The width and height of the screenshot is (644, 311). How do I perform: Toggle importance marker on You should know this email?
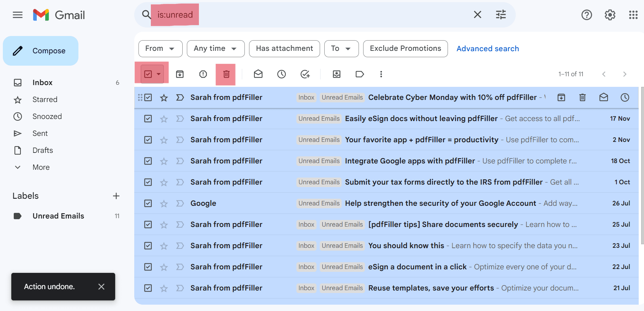tap(180, 246)
